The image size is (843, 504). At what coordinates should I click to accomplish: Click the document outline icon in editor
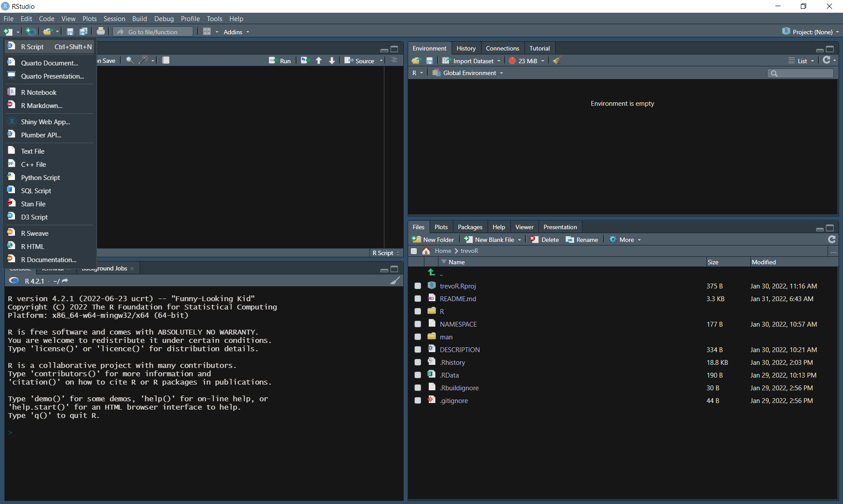tap(394, 60)
